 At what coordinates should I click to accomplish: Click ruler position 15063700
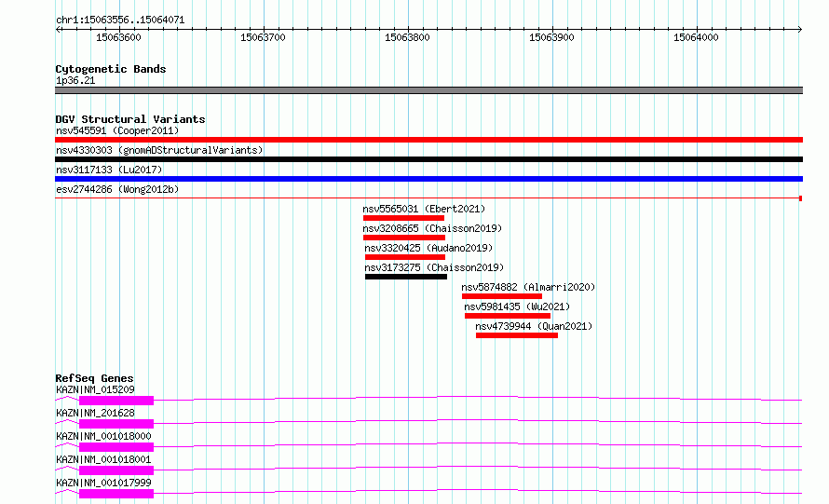(x=263, y=37)
